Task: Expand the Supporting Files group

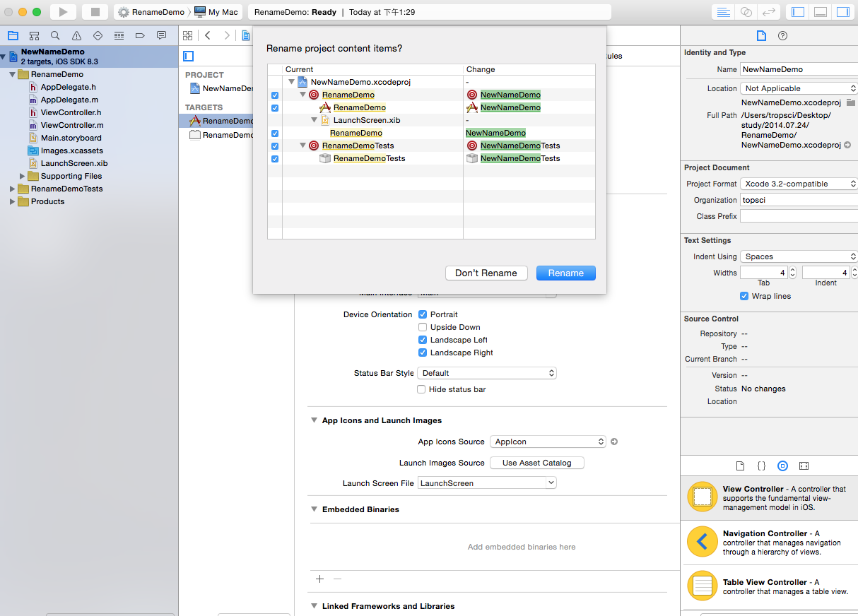Action: tap(23, 176)
